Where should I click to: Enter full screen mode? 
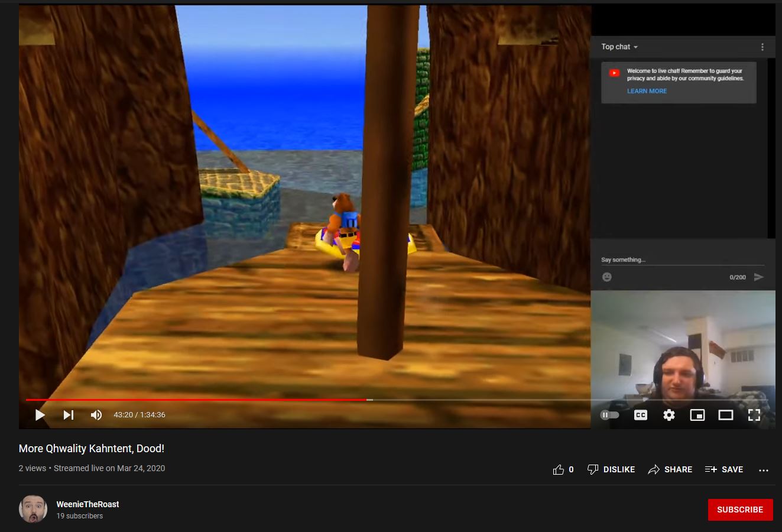[754, 415]
